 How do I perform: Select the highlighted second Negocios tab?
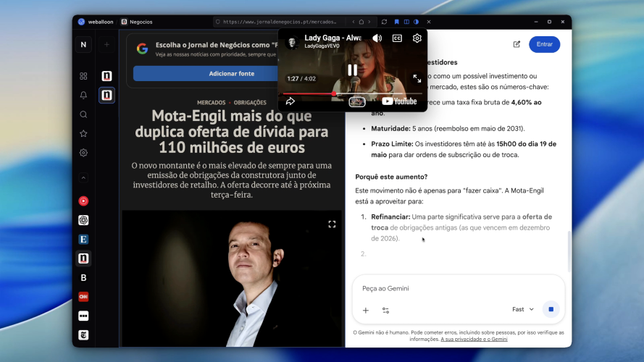coord(106,96)
